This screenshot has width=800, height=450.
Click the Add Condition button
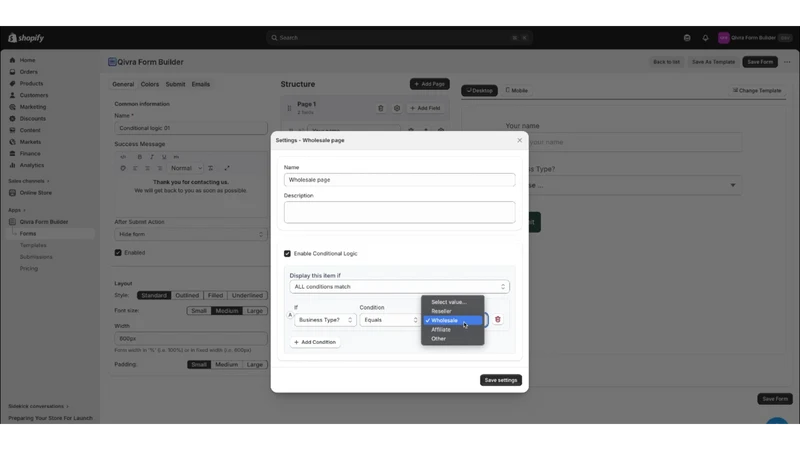315,342
